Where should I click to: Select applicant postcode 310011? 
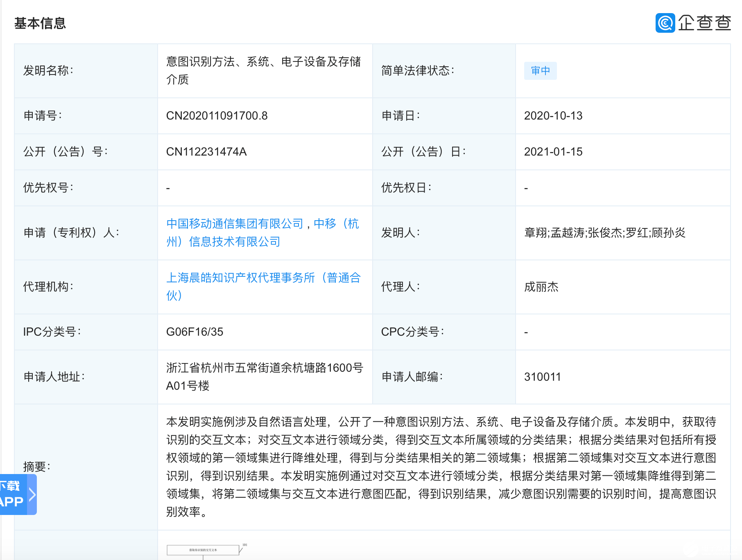(542, 377)
